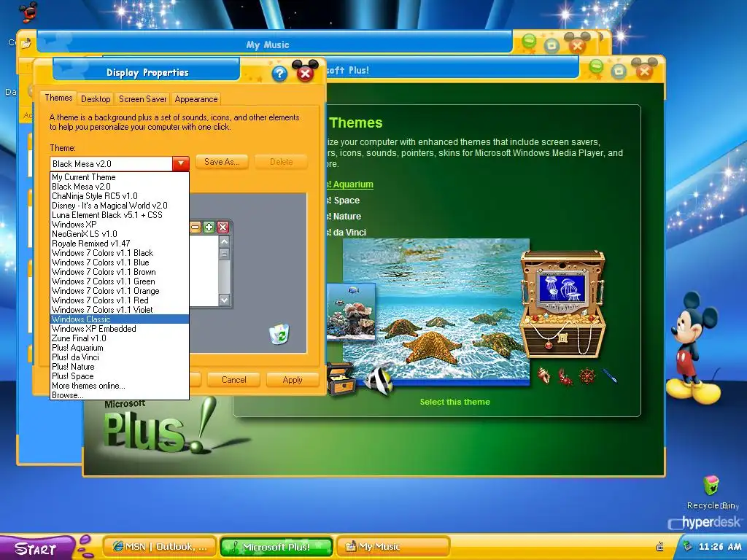The image size is (747, 560).
Task: Select Windows 7 Colors v1.1 Black
Action: [120, 253]
